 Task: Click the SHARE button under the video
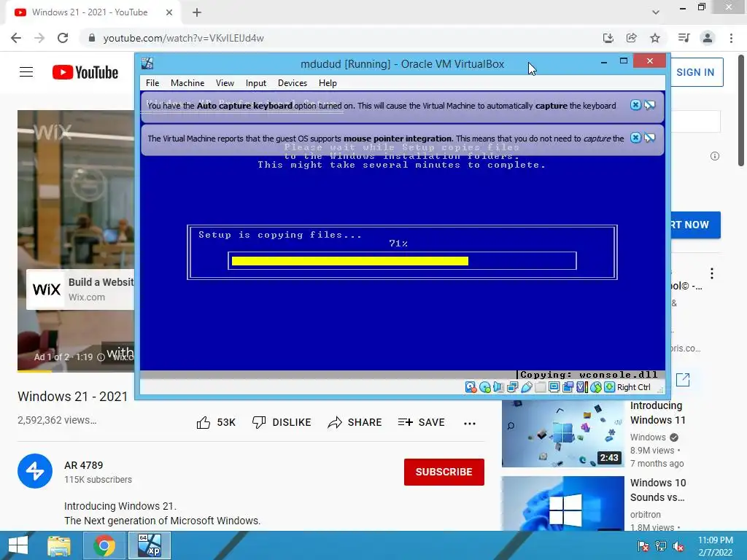pyautogui.click(x=355, y=422)
